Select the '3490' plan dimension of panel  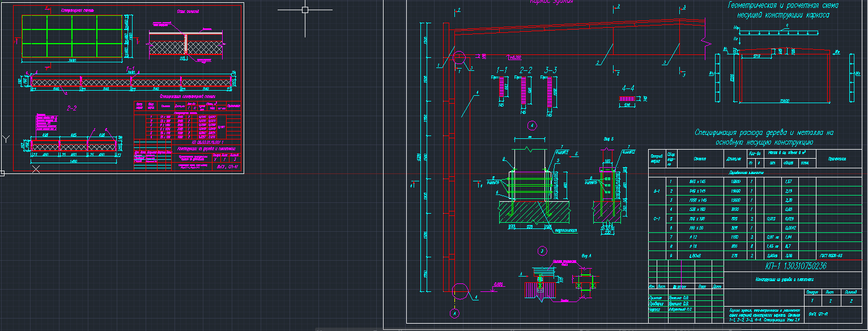click(73, 59)
